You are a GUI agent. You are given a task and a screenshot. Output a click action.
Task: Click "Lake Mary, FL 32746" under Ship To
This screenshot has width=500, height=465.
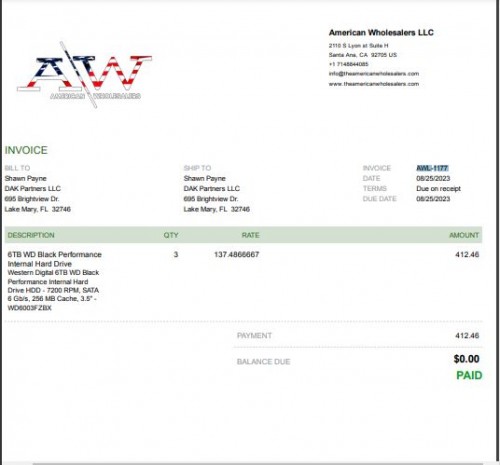[x=217, y=209]
